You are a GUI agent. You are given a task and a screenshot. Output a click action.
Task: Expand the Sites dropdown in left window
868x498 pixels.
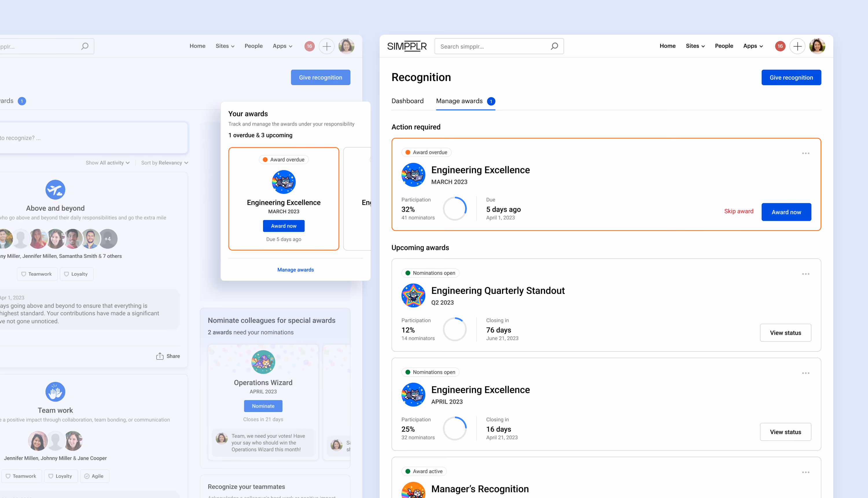pyautogui.click(x=225, y=46)
